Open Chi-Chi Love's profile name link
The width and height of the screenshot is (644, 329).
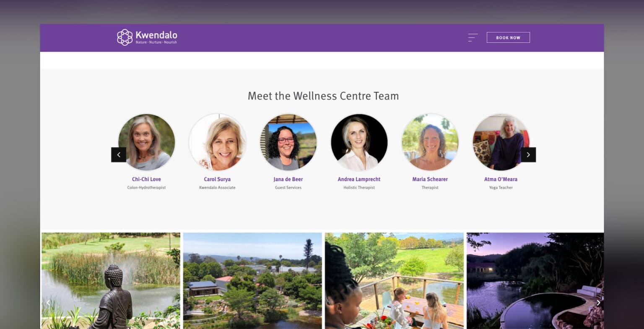click(146, 179)
